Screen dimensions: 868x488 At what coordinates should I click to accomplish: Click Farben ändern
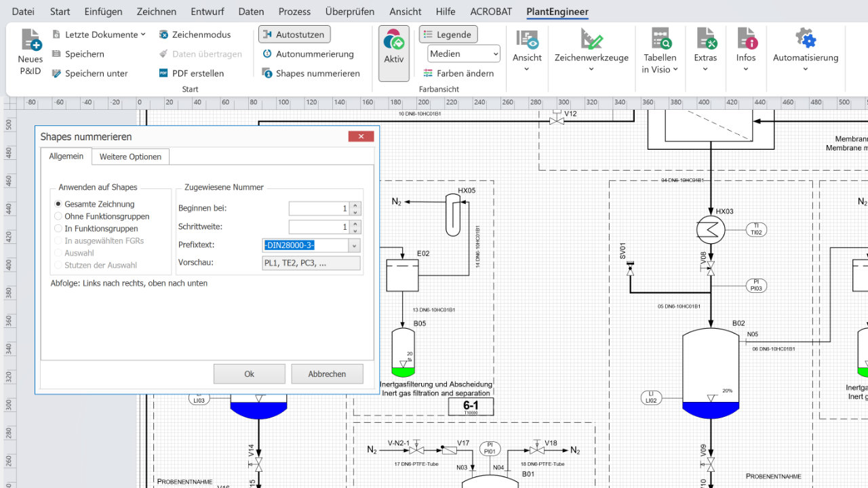pos(458,73)
